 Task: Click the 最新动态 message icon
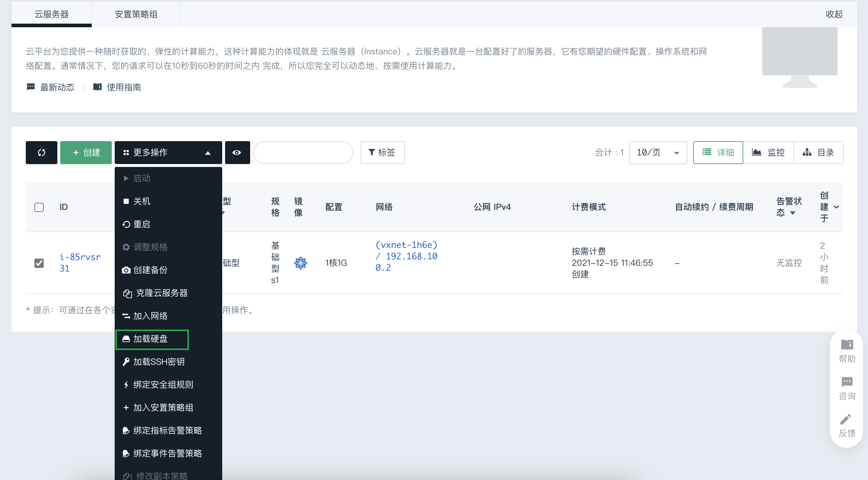click(x=31, y=87)
